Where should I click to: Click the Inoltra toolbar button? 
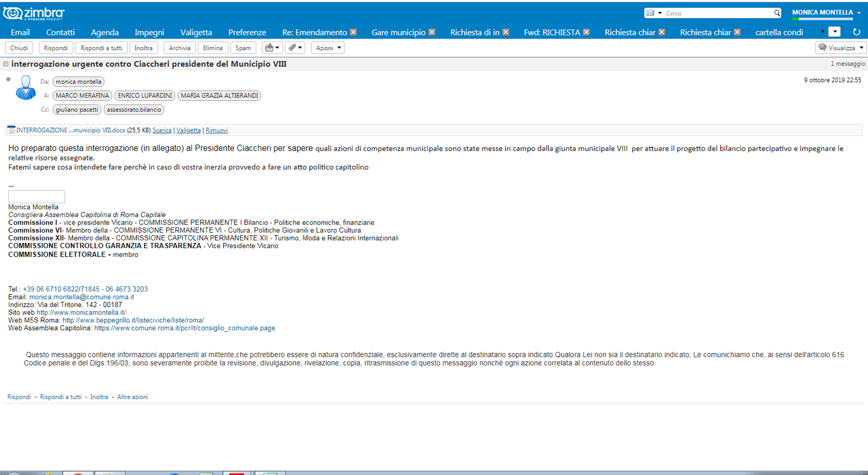[x=144, y=47]
